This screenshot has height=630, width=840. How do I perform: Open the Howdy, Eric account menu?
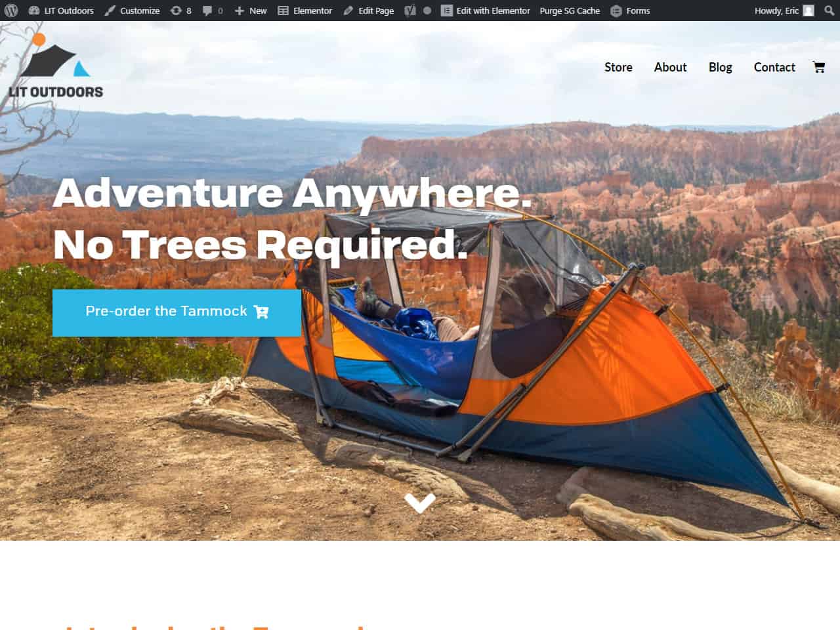point(784,10)
